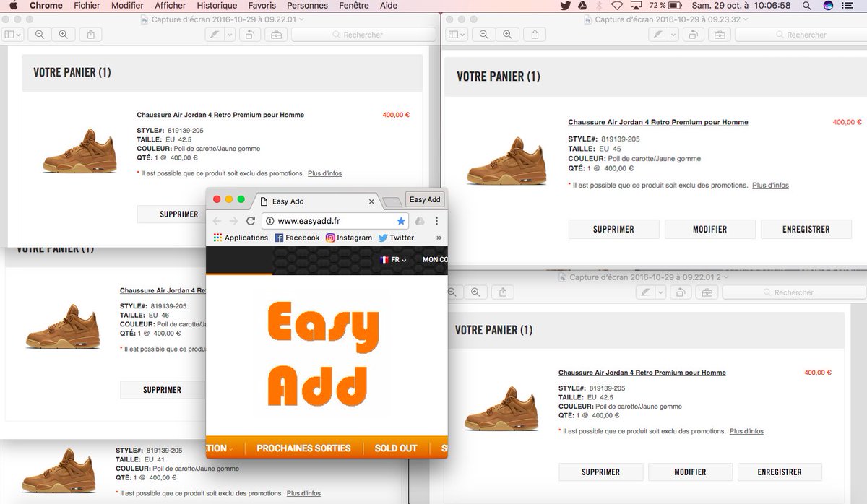View site information icon beside www.easyadd.fr

[x=269, y=221]
